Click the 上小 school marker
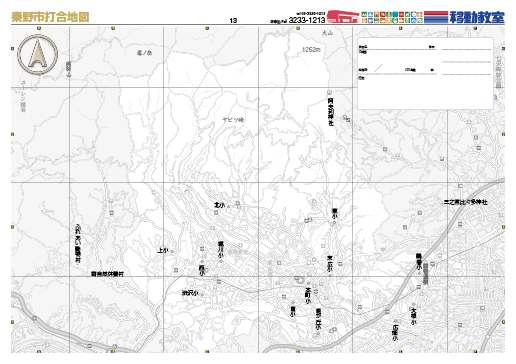The width and height of the screenshot is (516, 364). pyautogui.click(x=172, y=252)
